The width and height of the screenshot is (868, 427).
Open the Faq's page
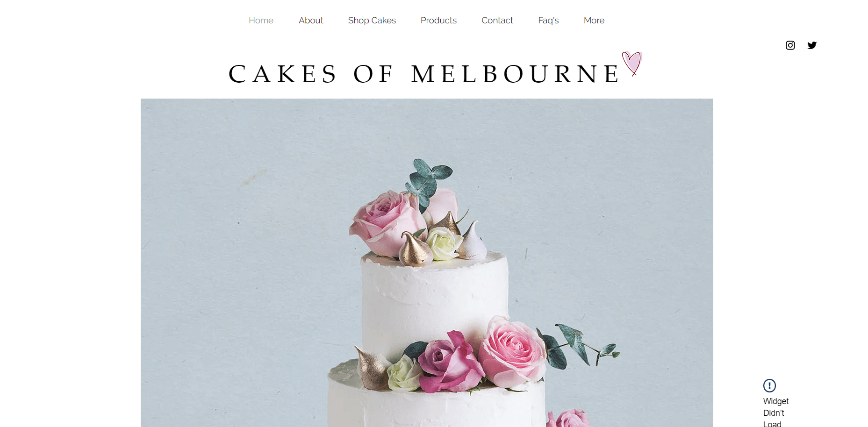pos(548,21)
